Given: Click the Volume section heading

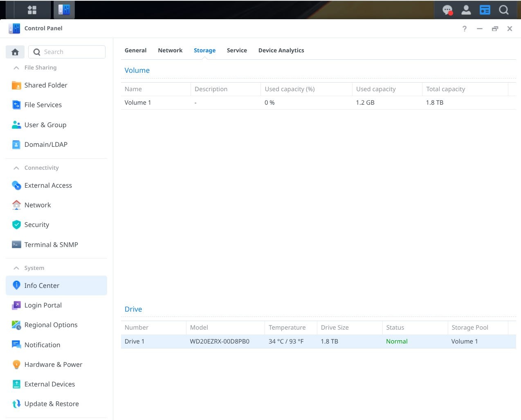Looking at the screenshot, I should [137, 70].
